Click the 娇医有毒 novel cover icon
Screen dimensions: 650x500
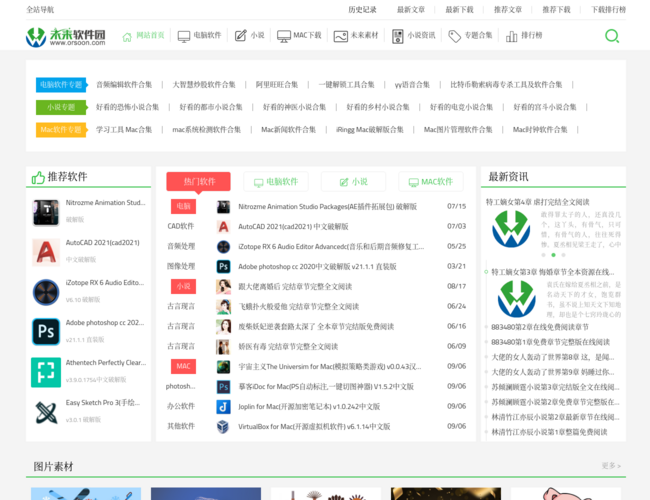(223, 347)
